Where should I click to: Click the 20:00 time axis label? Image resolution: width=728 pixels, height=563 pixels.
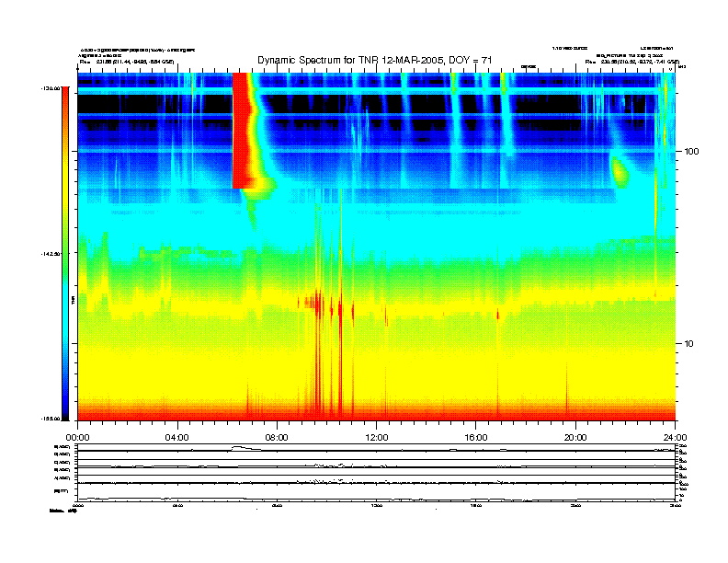tap(575, 437)
